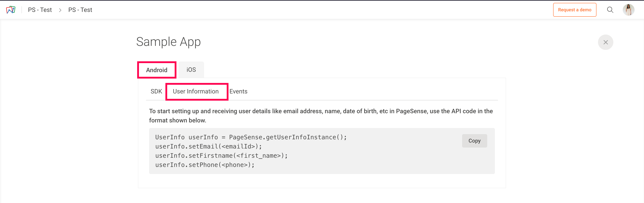Viewport: 644px width, 203px height.
Task: Switch to the Events sub-tab
Action: (238, 91)
